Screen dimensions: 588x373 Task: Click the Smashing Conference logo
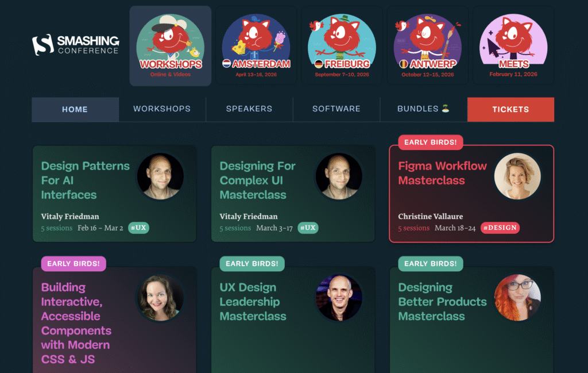(75, 45)
